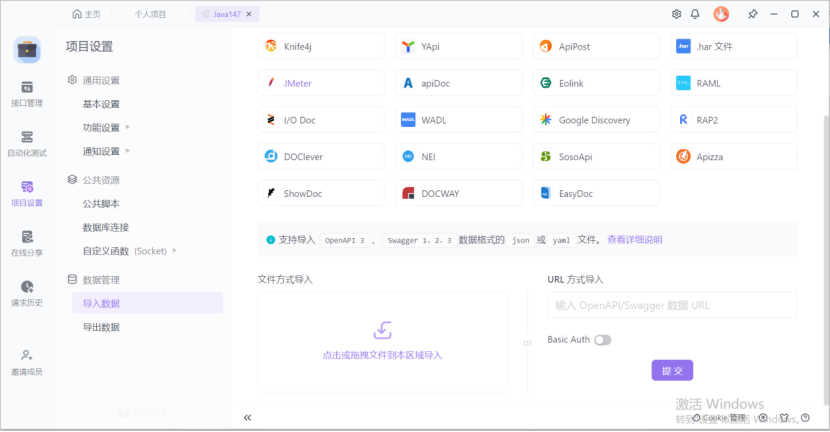Viewport: 830px width, 432px height.
Task: Open the 在线分享 sidebar icon
Action: (27, 243)
